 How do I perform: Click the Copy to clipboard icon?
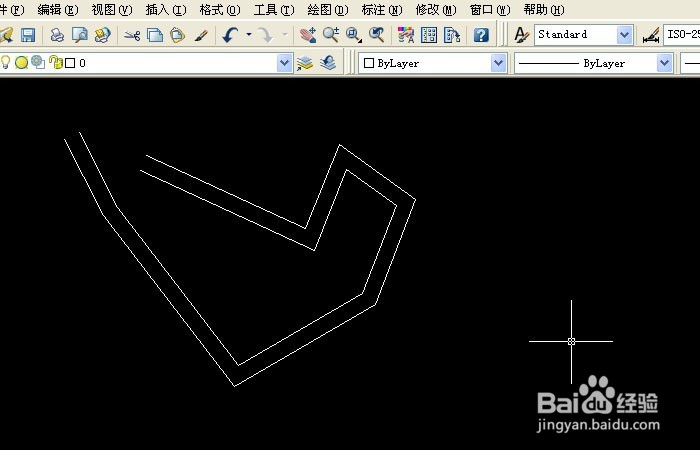(155, 35)
